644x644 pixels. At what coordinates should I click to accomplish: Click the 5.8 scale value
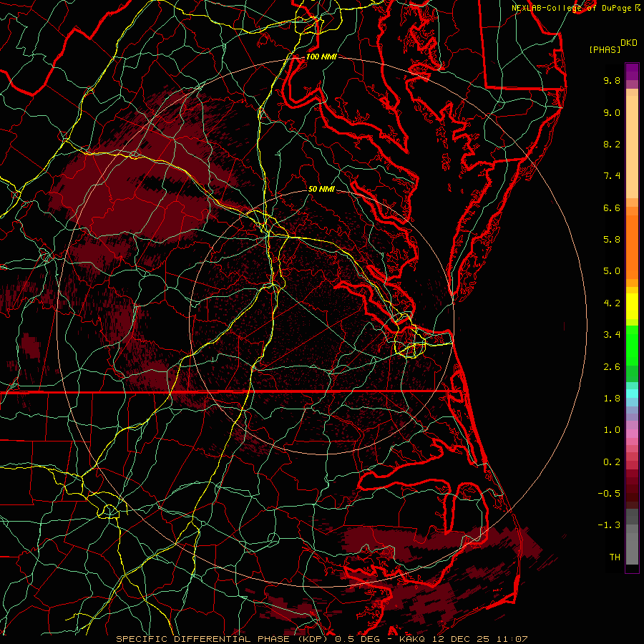pyautogui.click(x=612, y=240)
